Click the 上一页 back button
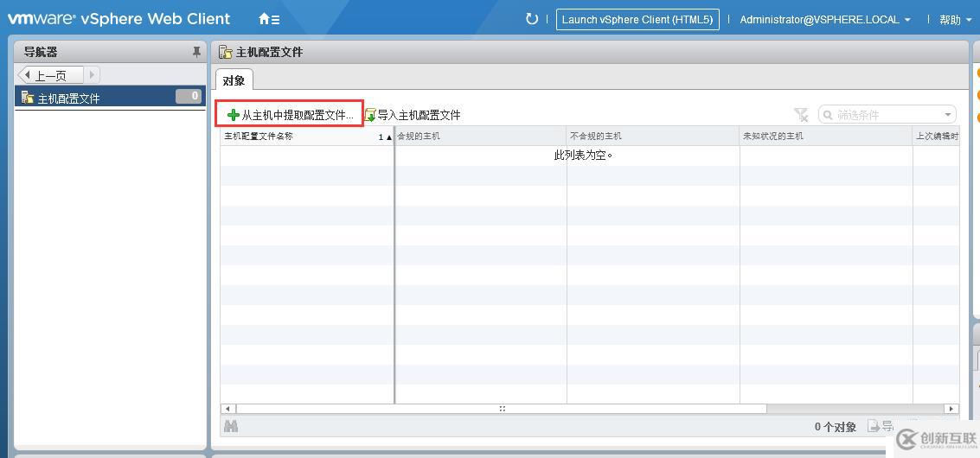 [x=50, y=75]
